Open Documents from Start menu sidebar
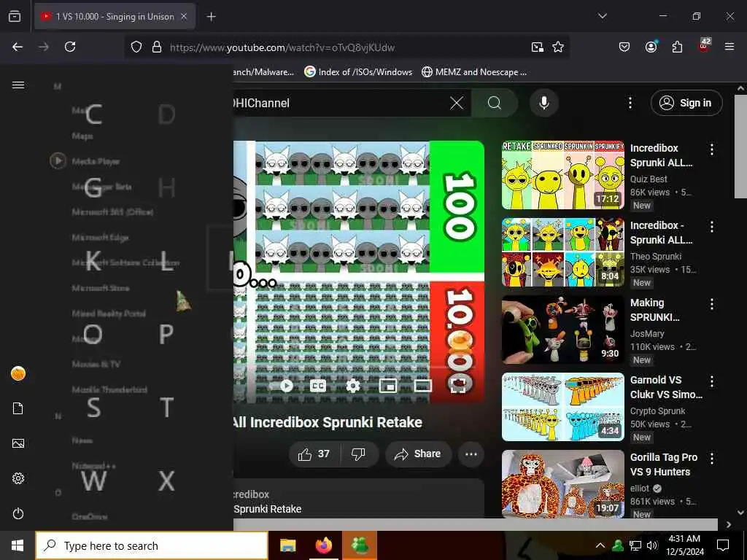The height and width of the screenshot is (560, 747). (18, 408)
